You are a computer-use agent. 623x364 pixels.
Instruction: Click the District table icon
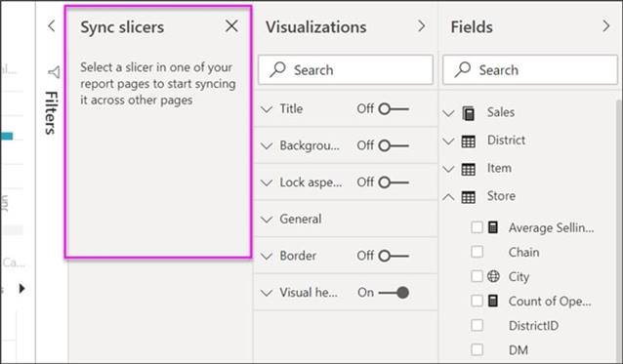469,141
